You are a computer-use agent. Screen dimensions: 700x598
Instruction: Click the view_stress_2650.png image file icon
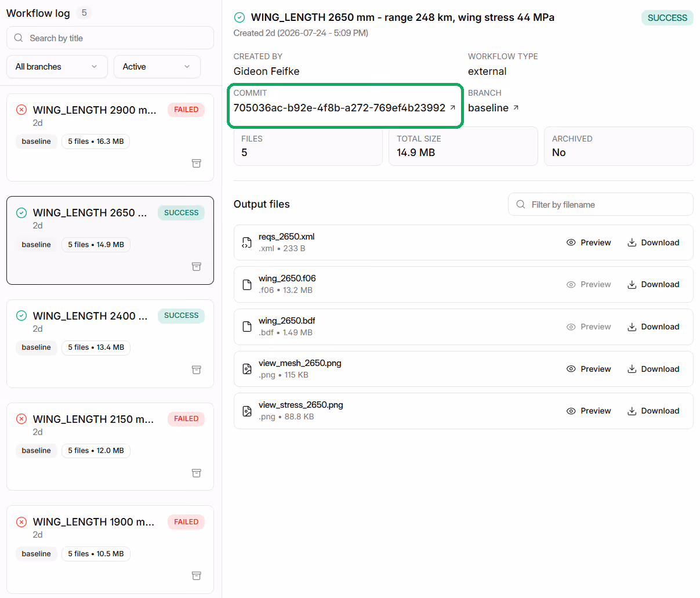[247, 411]
